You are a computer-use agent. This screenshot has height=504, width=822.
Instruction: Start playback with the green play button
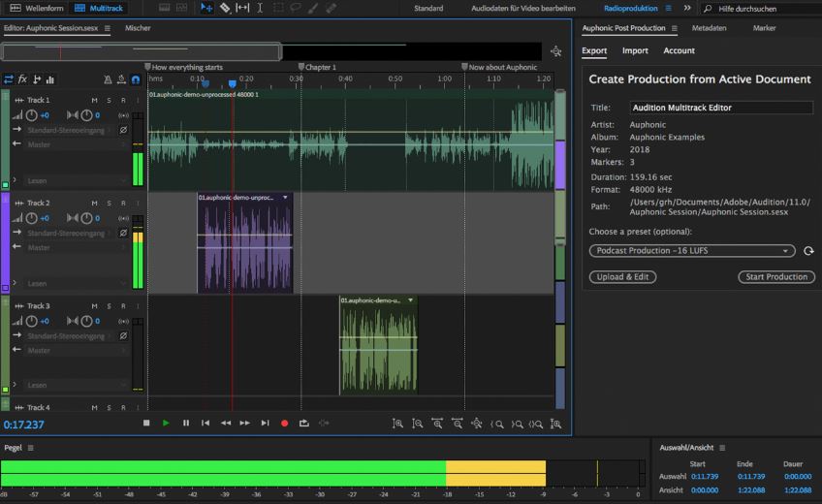(x=166, y=423)
